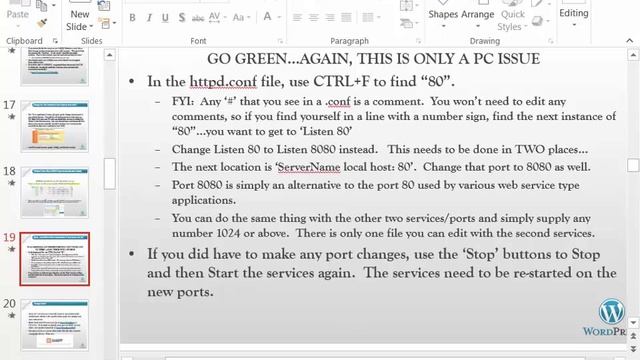
Task: Open the Paragraph dialog launcher
Action: tap(418, 41)
